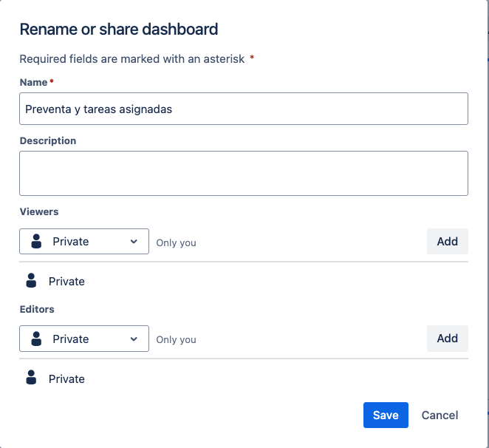Click the Name field label
The height and width of the screenshot is (448, 489).
point(34,82)
